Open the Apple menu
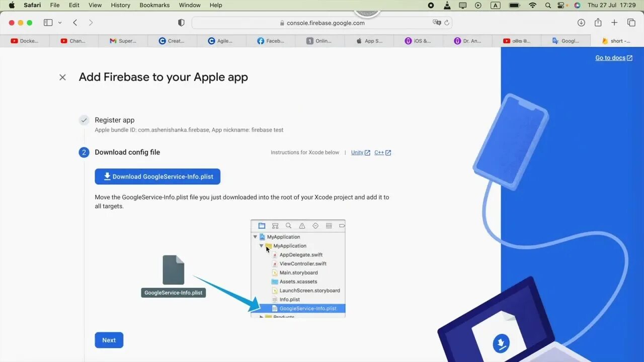This screenshot has height=362, width=644. point(12,5)
